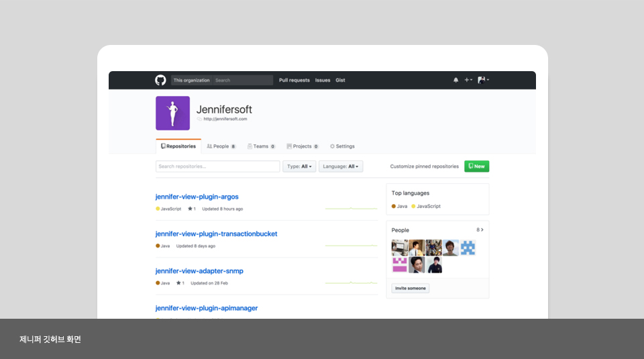This screenshot has width=644, height=359.
Task: Click the star icon under jennifer-view-plugin-argos
Action: [191, 209]
